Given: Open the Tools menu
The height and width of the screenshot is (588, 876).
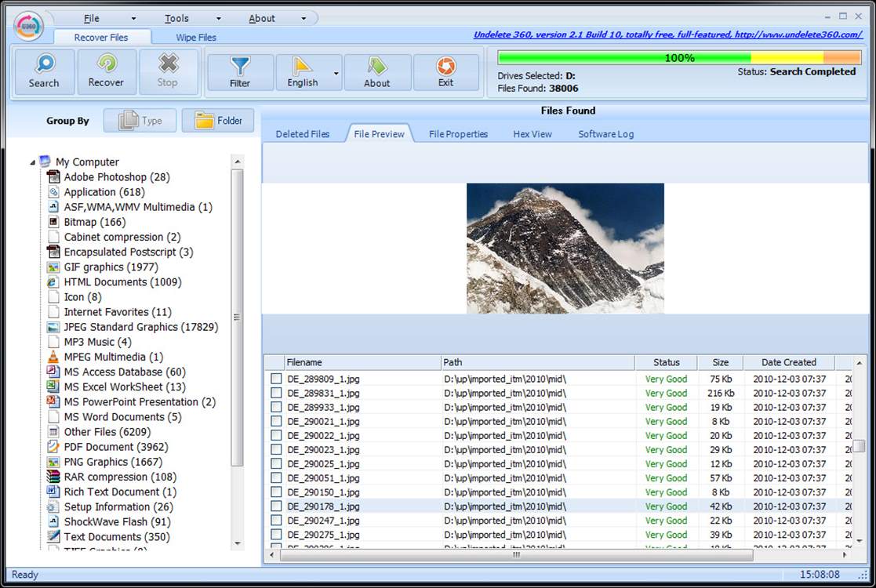Looking at the screenshot, I should click(176, 19).
